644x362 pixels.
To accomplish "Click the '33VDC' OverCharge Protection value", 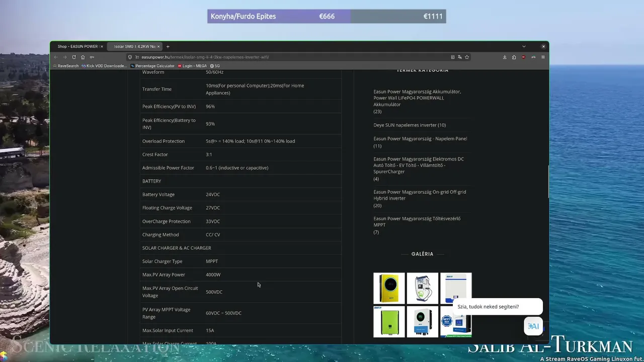I will 213,221.
